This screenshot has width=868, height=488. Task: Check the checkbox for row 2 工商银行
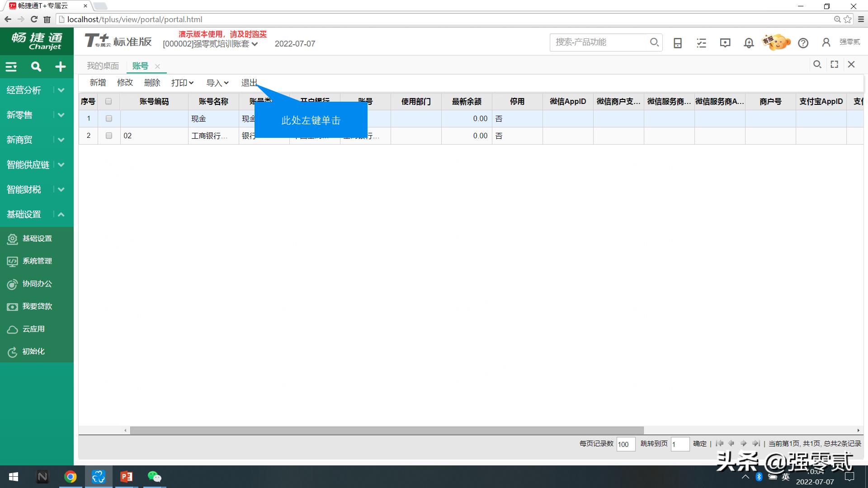tap(108, 136)
